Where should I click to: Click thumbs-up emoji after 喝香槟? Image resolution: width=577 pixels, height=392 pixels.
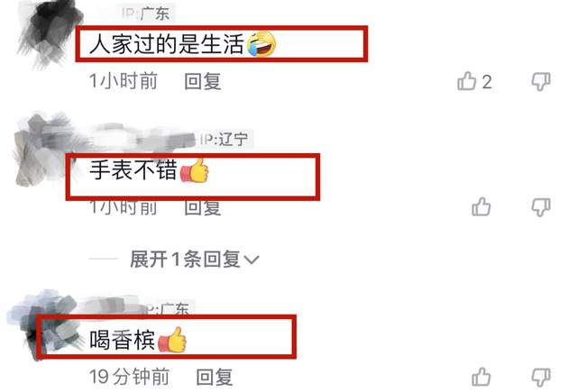(172, 340)
